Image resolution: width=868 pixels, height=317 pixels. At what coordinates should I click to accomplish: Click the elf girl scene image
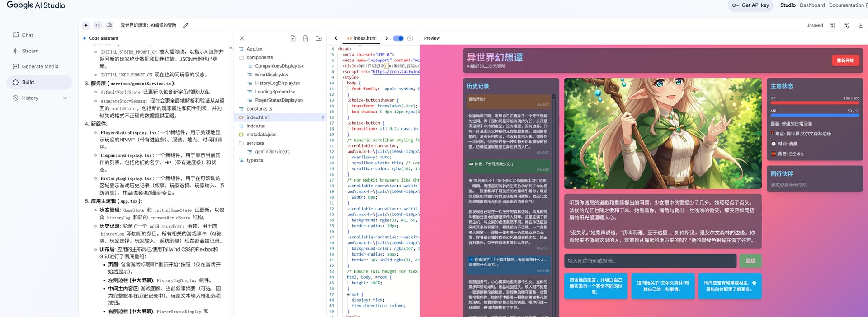[x=663, y=134]
